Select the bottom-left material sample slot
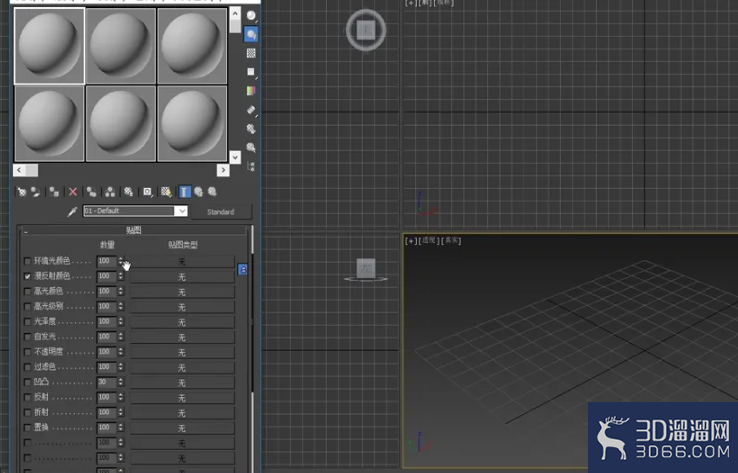 pyautogui.click(x=49, y=124)
